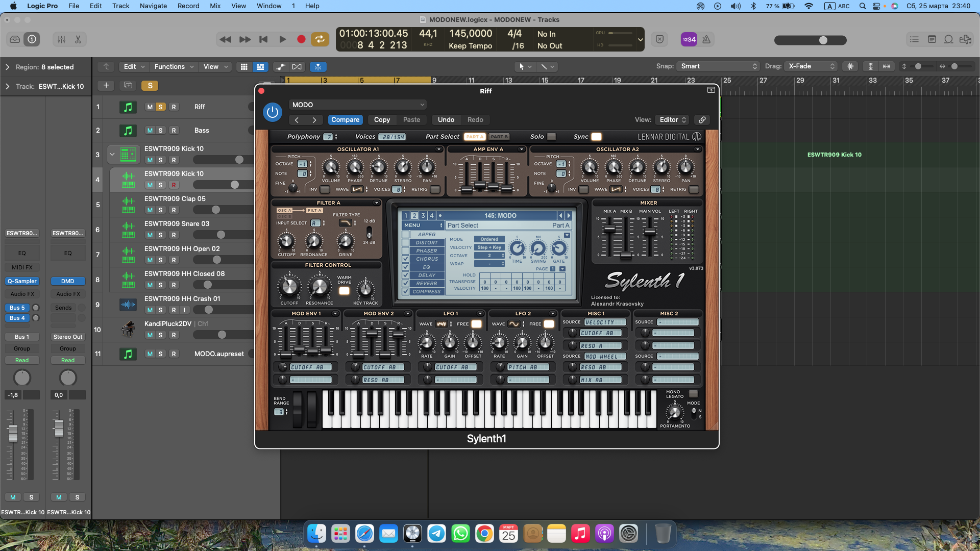Open the Window menu
Screen dimensions: 980x551
(269, 6)
